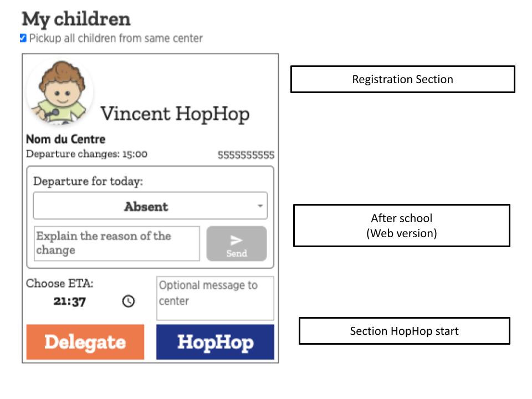
Task: Click the Registration Section label box
Action: pyautogui.click(x=403, y=79)
